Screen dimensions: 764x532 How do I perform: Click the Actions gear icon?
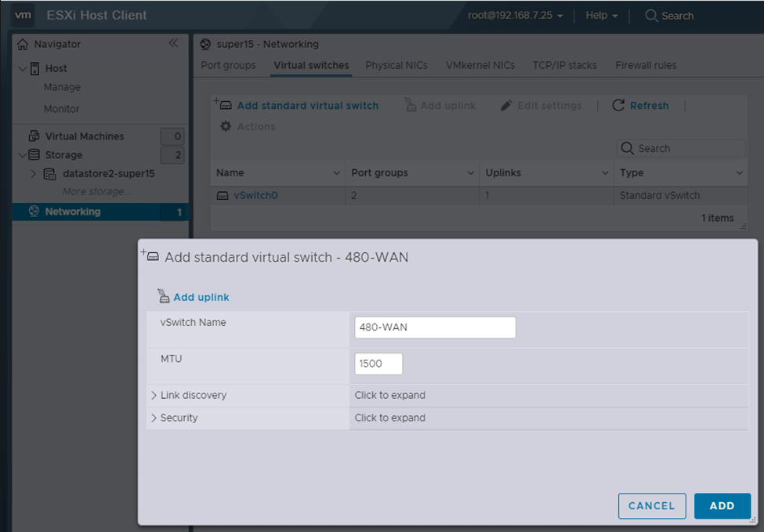click(x=226, y=126)
